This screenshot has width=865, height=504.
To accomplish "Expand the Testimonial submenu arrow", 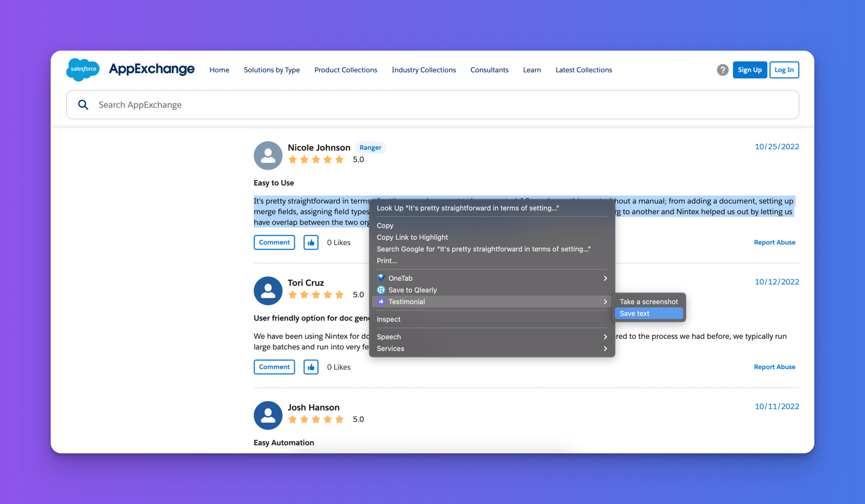I will pos(605,302).
